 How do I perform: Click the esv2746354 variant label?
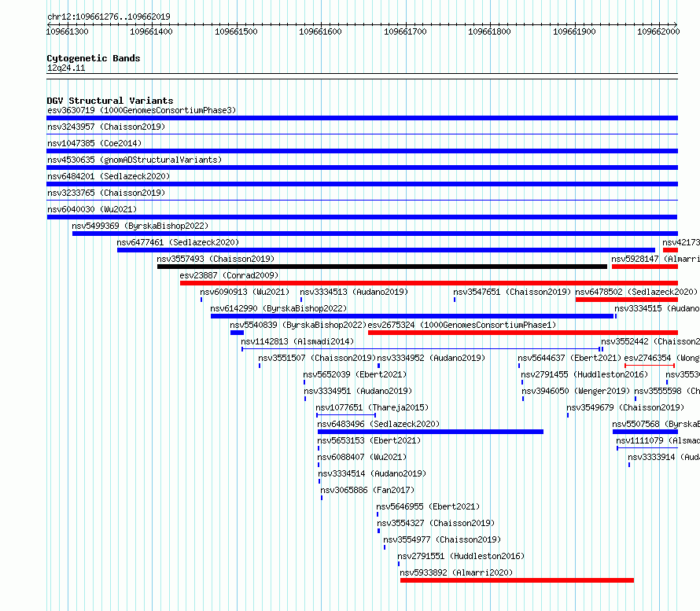pos(661,358)
